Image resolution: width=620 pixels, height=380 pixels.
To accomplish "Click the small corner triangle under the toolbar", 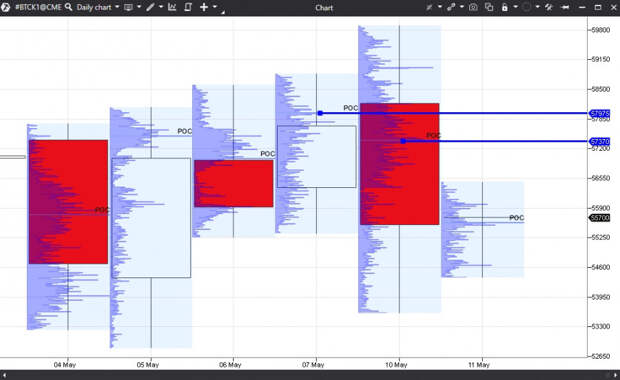I will click(223, 13).
